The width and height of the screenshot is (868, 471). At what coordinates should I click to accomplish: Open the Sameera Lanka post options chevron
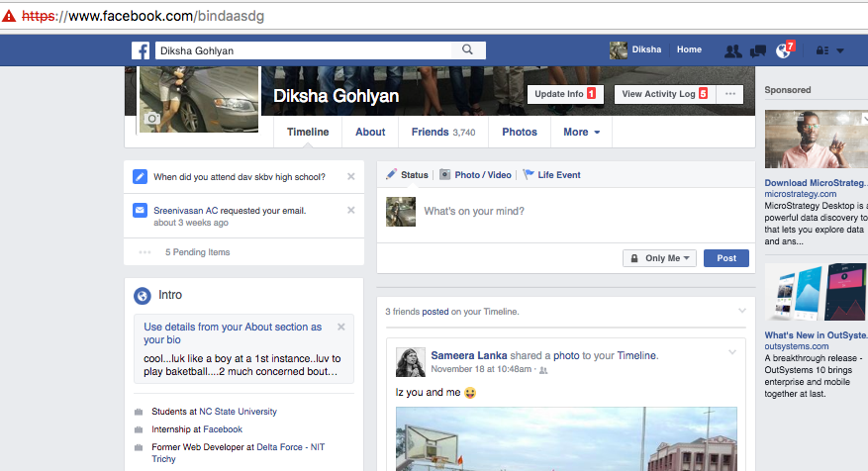click(x=732, y=352)
